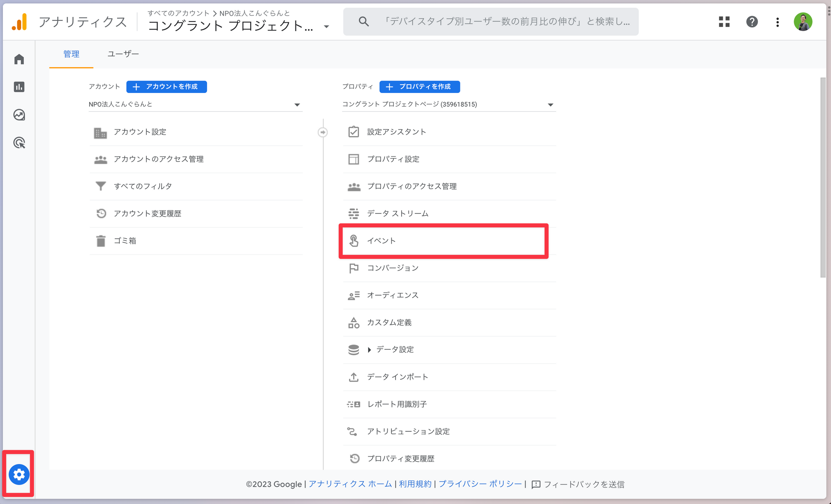Click フィードバックを送信

578,484
